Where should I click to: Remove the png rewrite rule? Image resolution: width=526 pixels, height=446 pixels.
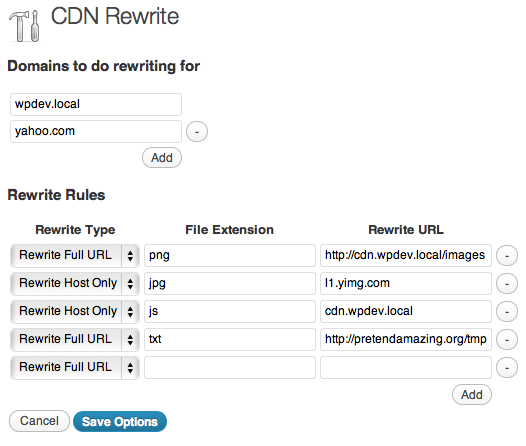(x=507, y=256)
